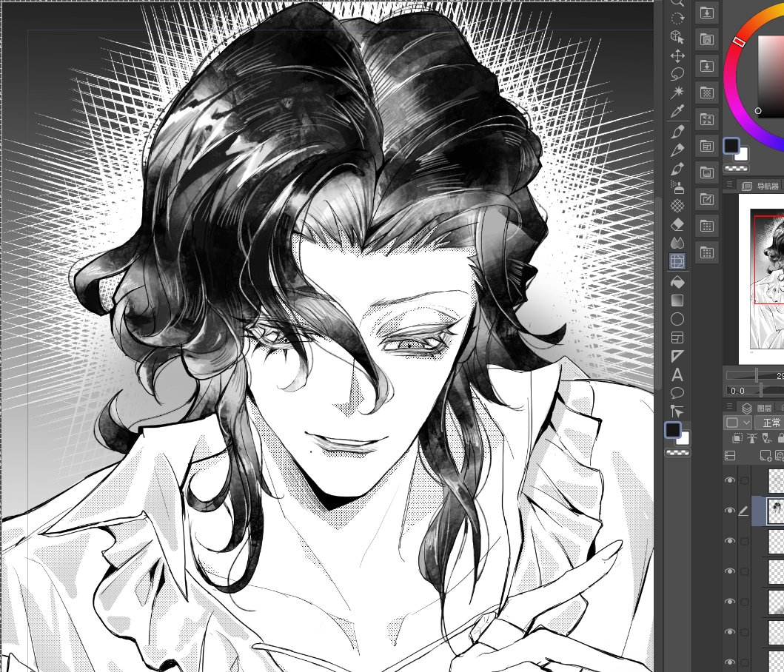Select the Ruler triangle tool
Image resolution: width=784 pixels, height=672 pixels.
point(677,356)
